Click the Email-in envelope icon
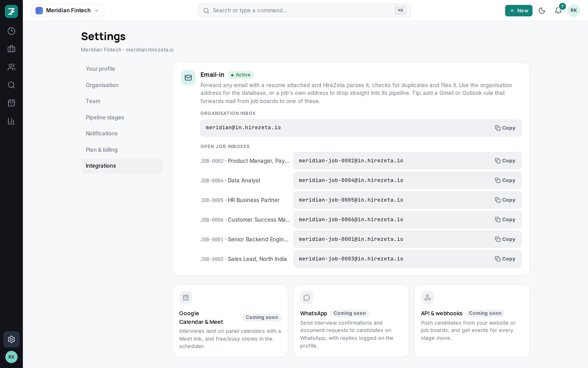 pyautogui.click(x=188, y=78)
